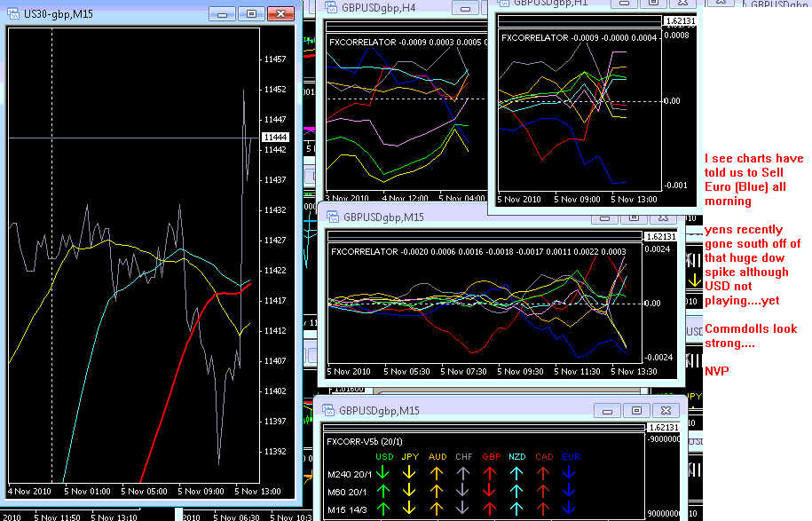This screenshot has width=812, height=521.
Task: Maximize the FXCORR-V5b GBPUSDgbp,M15 window
Action: coord(636,411)
